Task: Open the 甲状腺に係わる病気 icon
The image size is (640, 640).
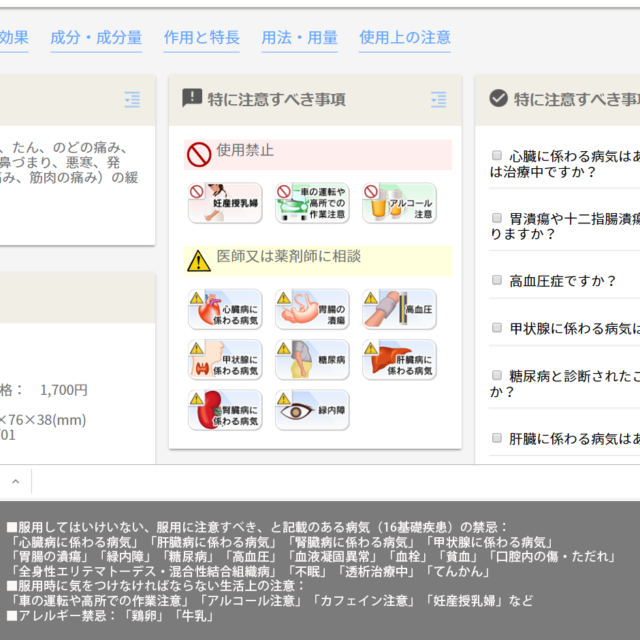Action: click(x=225, y=360)
